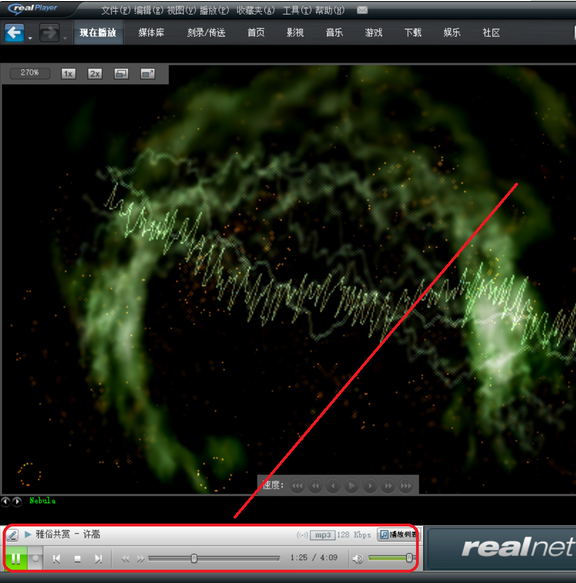This screenshot has height=583, width=576.
Task: Mute audio using the speaker icon
Action: pos(357,558)
